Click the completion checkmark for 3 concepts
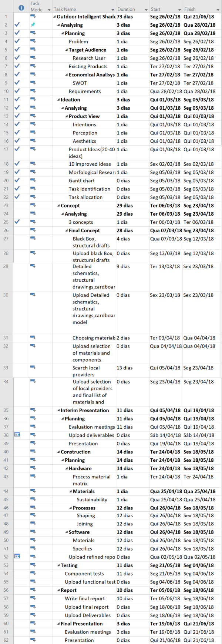This screenshot has width=222, height=644. coord(17,222)
